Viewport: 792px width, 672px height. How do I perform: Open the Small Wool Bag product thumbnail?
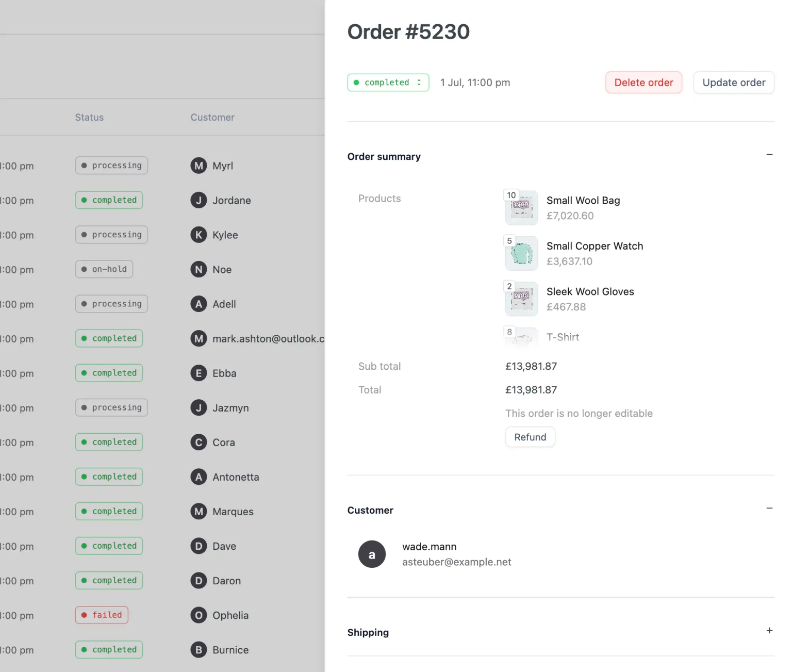coord(522,208)
